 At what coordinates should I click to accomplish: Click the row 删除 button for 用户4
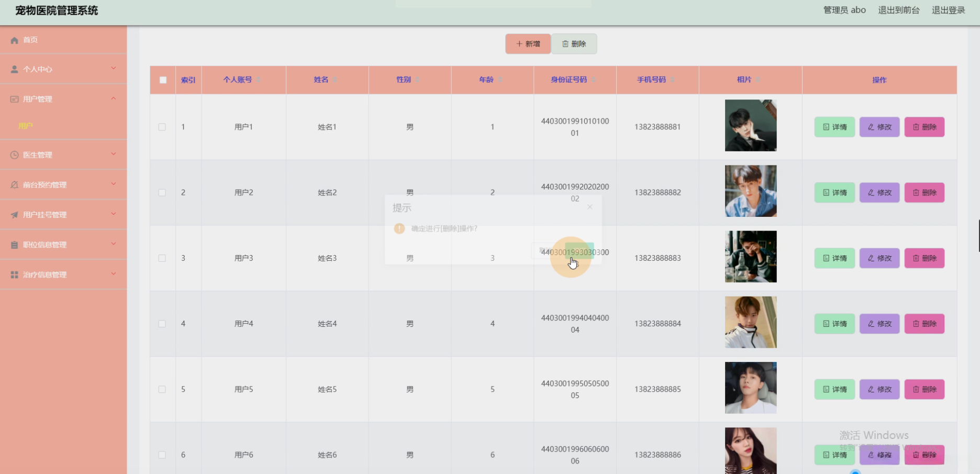(925, 324)
